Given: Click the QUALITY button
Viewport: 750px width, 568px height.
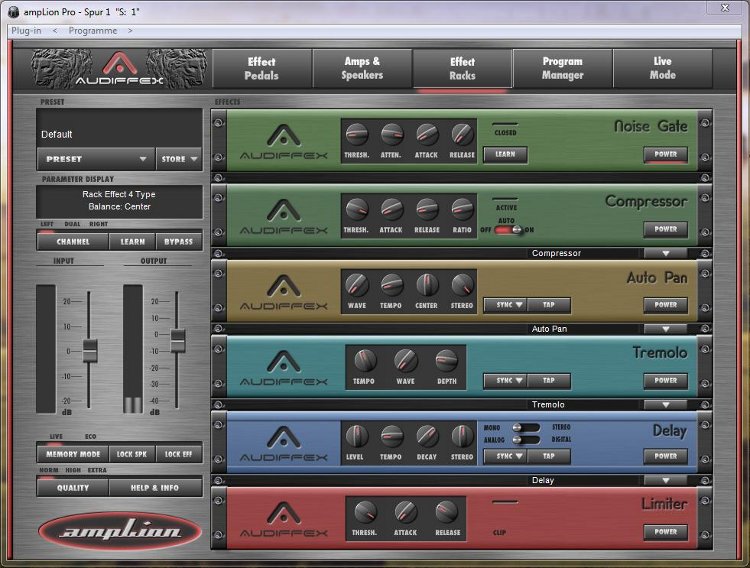Looking at the screenshot, I should [73, 488].
